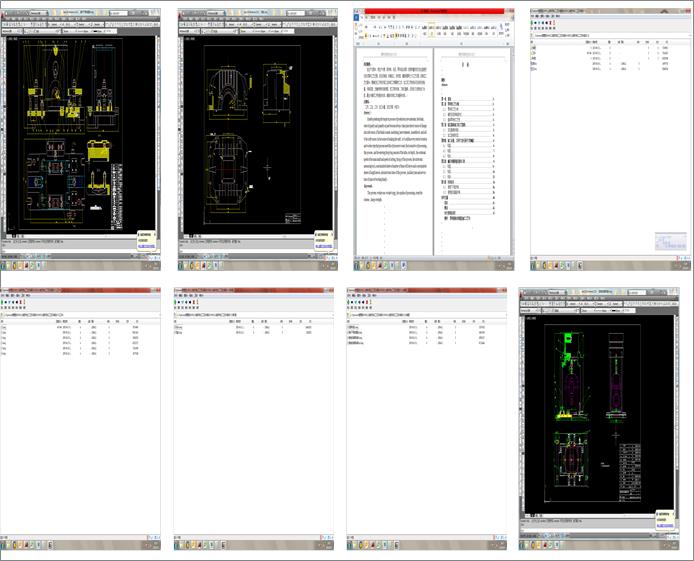The width and height of the screenshot is (694, 561).
Task: Open the blue link in the casing-drawing AutoCAD window's balloon
Action: pyautogui.click(x=324, y=246)
